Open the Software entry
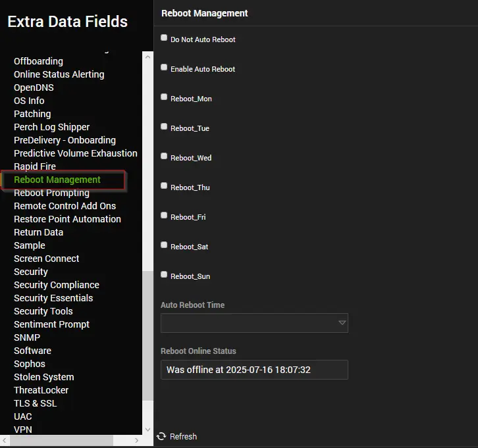The height and width of the screenshot is (448, 478). coord(33,351)
